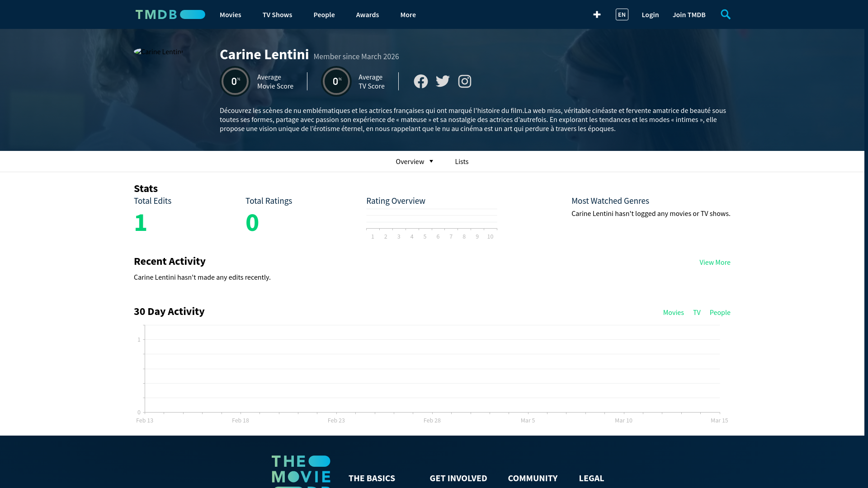Open the Twitter icon on the profile
The width and height of the screenshot is (868, 488).
[x=443, y=81]
